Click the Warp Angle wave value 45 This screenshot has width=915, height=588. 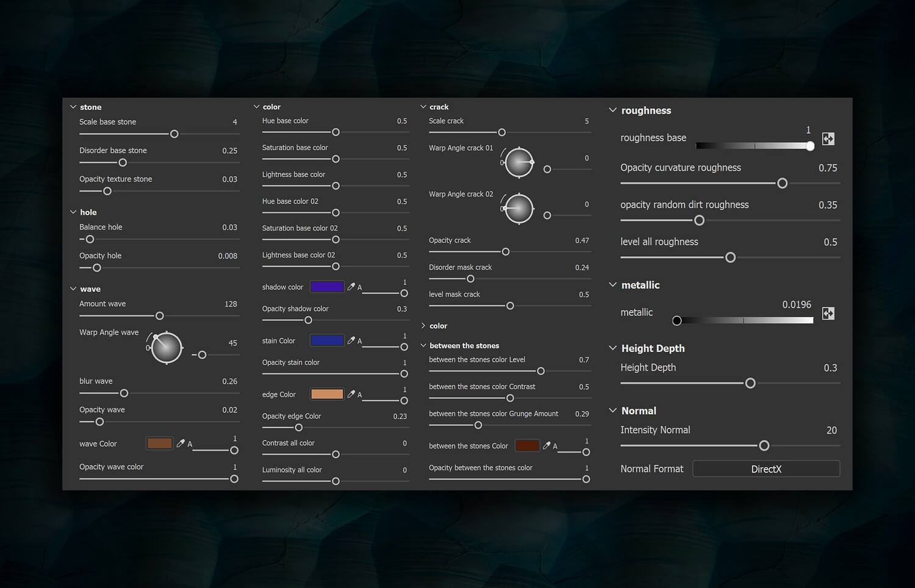point(232,343)
